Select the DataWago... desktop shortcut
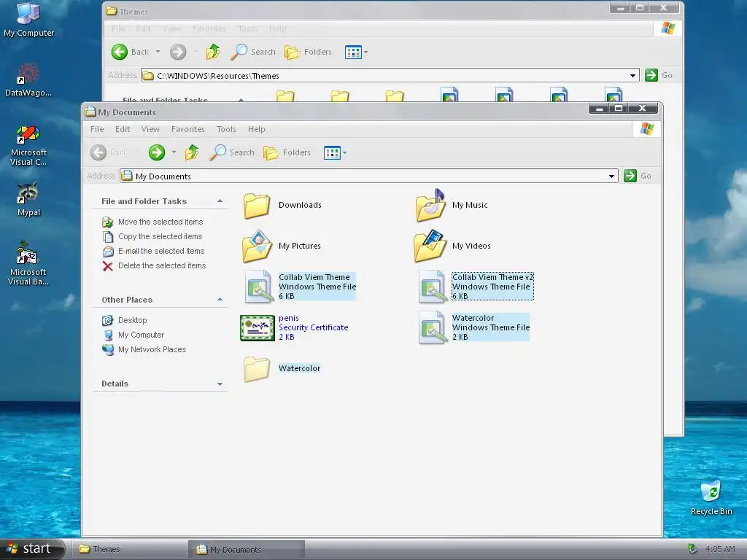The width and height of the screenshot is (747, 560). (x=28, y=79)
